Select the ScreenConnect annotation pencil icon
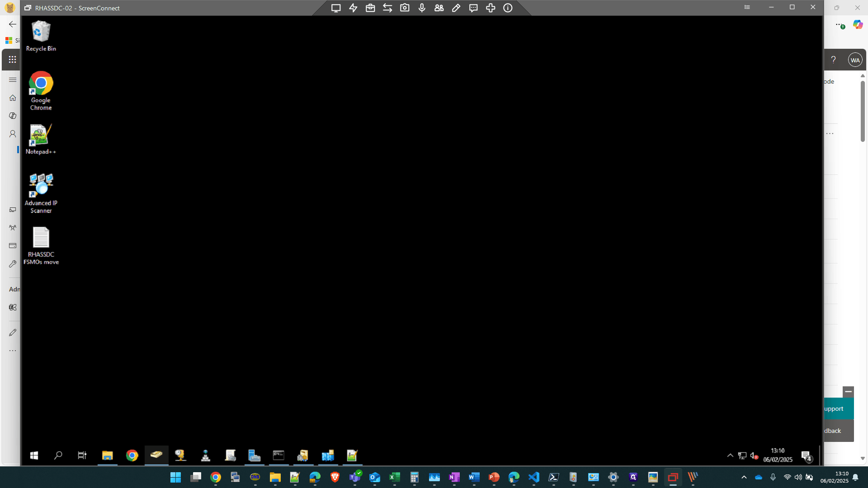The image size is (868, 488). [x=456, y=8]
